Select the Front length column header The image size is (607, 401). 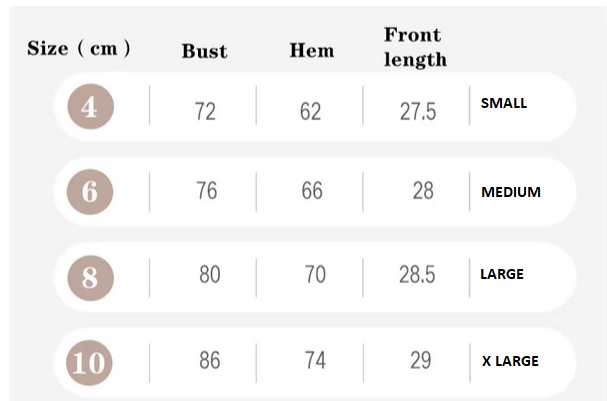(x=415, y=47)
